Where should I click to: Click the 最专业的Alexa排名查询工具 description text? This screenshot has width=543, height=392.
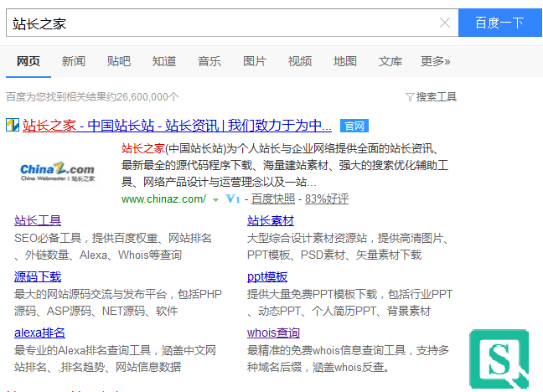116,358
